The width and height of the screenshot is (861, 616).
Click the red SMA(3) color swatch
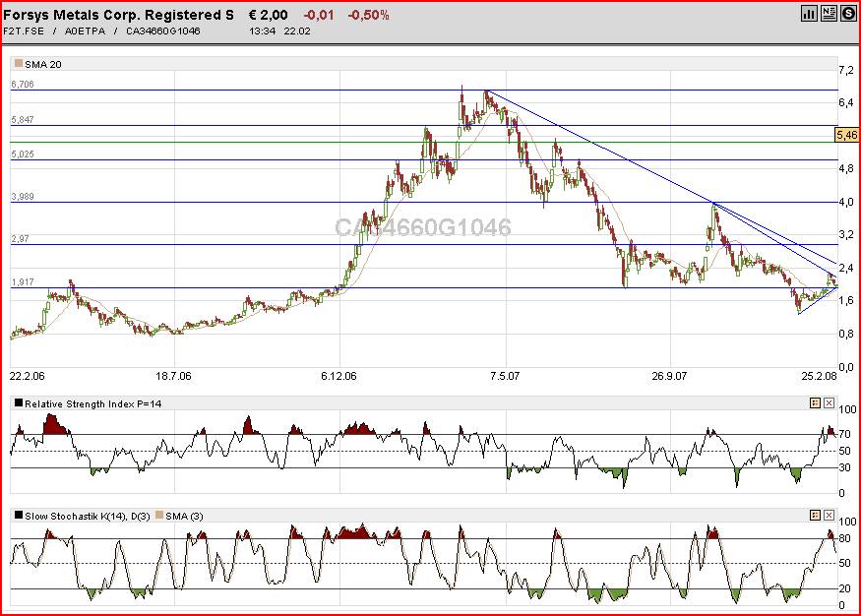coord(157,513)
